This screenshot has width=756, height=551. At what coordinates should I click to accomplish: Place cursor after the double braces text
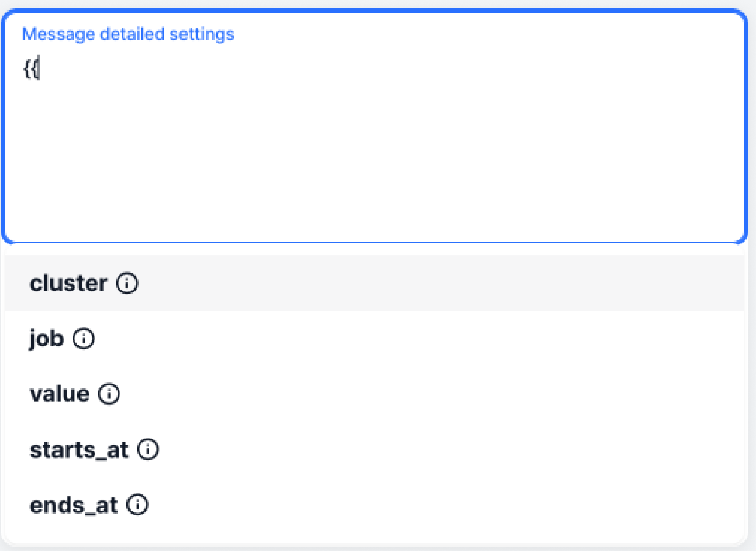40,70
